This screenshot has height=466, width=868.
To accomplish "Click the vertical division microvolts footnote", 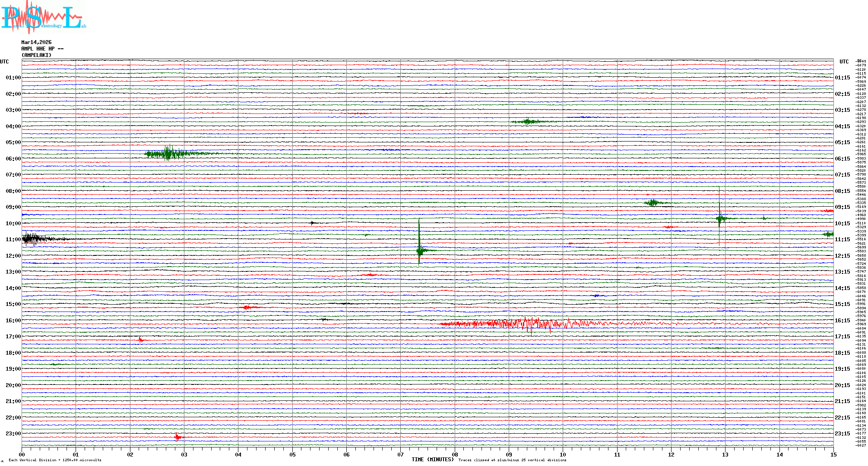I will [x=55, y=460].
